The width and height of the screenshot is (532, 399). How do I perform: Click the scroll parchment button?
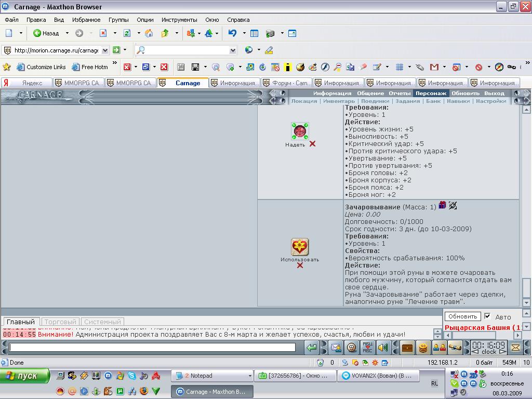pyautogui.click(x=455, y=348)
